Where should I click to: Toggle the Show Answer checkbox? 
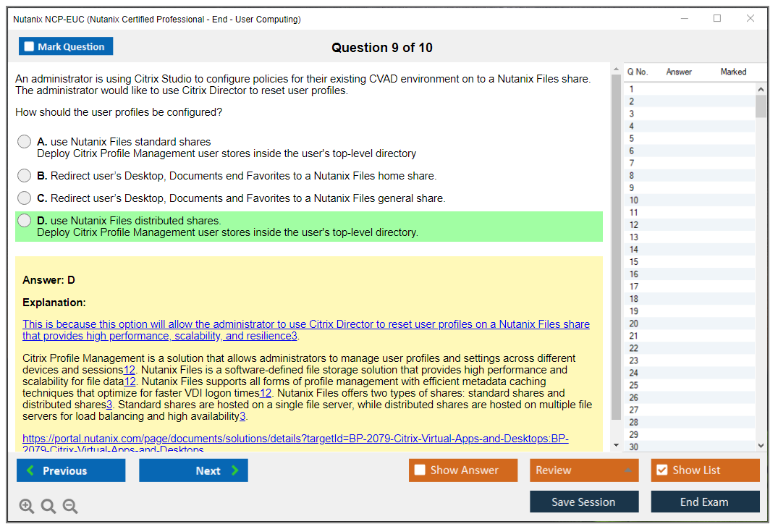pos(420,470)
